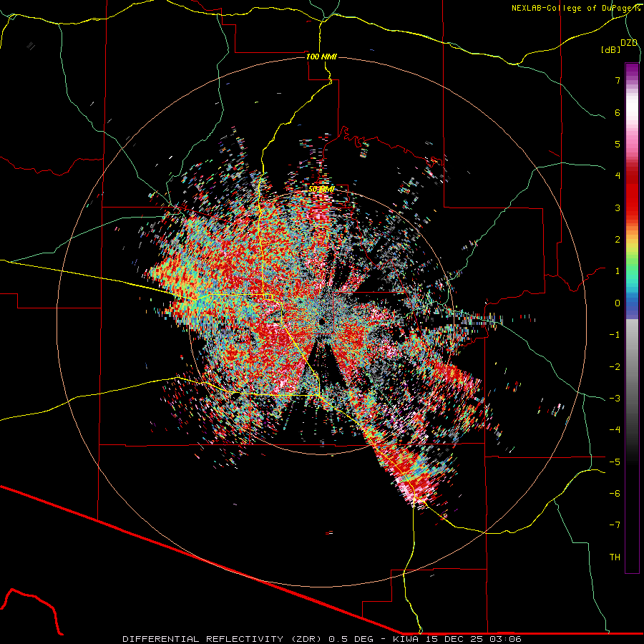Click the radar site center dot
The width and height of the screenshot is (644, 644).
(321, 321)
